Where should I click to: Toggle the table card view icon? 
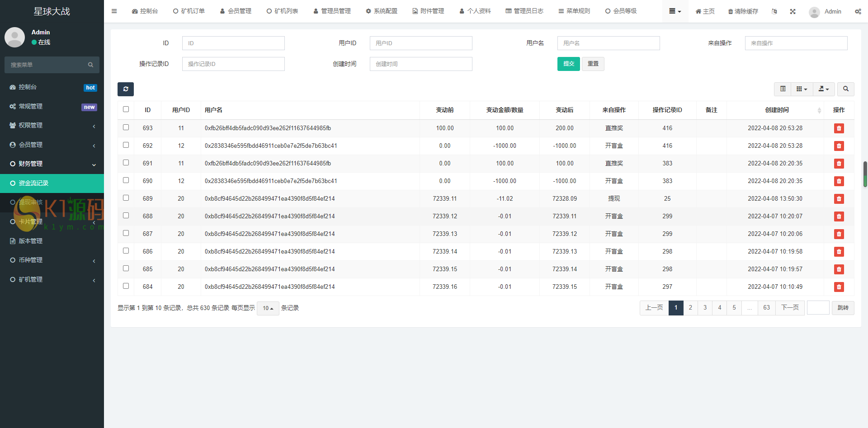[x=783, y=89]
